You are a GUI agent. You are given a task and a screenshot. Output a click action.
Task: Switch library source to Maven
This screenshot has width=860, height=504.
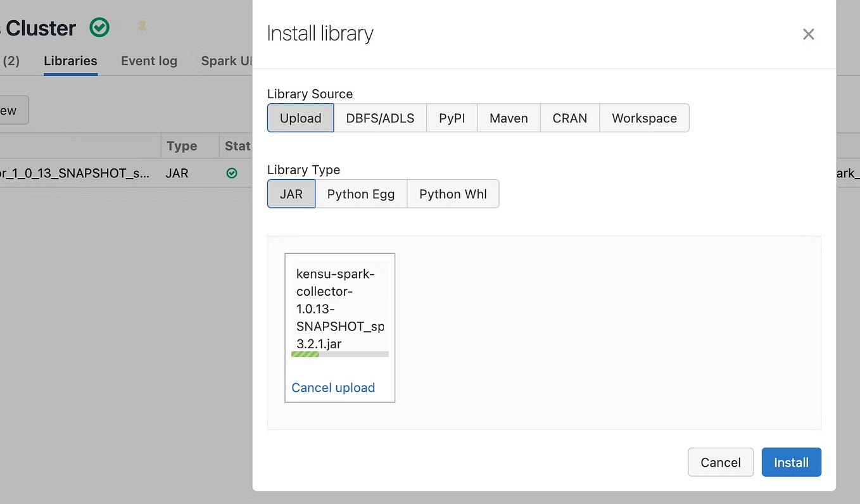point(509,118)
